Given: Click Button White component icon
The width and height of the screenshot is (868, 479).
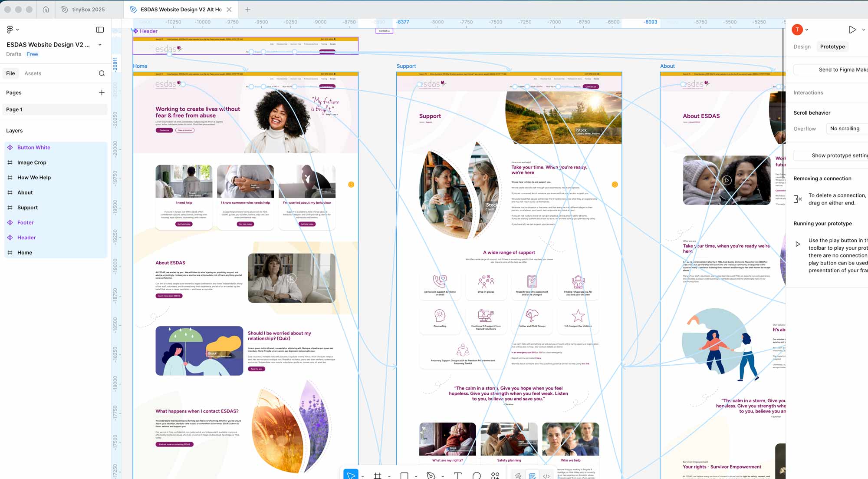Looking at the screenshot, I should [10, 148].
